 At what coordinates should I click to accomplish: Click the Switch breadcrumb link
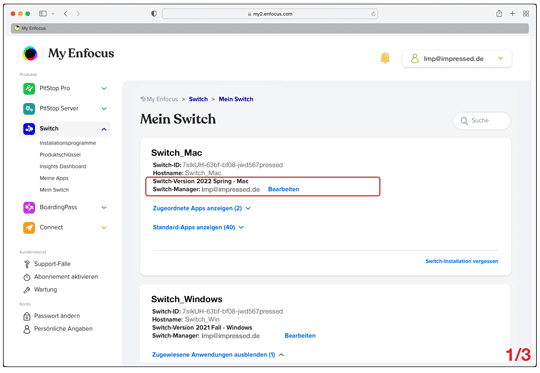(198, 99)
